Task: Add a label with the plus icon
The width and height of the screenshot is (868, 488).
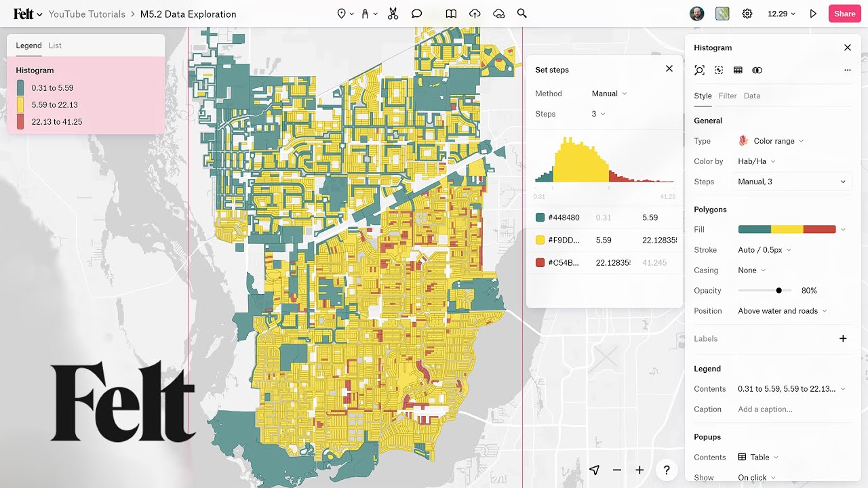Action: coord(843,338)
